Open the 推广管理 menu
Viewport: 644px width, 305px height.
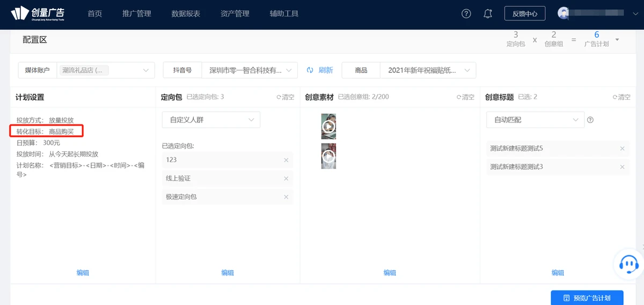136,14
